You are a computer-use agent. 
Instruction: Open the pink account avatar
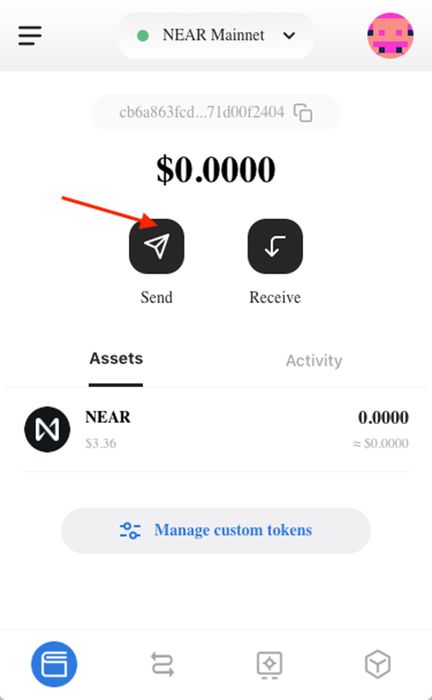[390, 35]
